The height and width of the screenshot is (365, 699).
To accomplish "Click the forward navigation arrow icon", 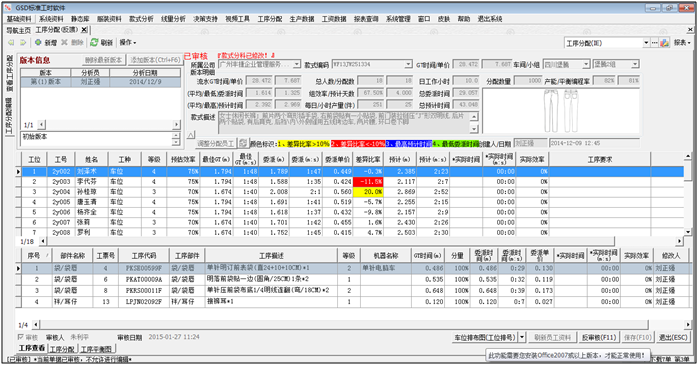I will coord(23,43).
